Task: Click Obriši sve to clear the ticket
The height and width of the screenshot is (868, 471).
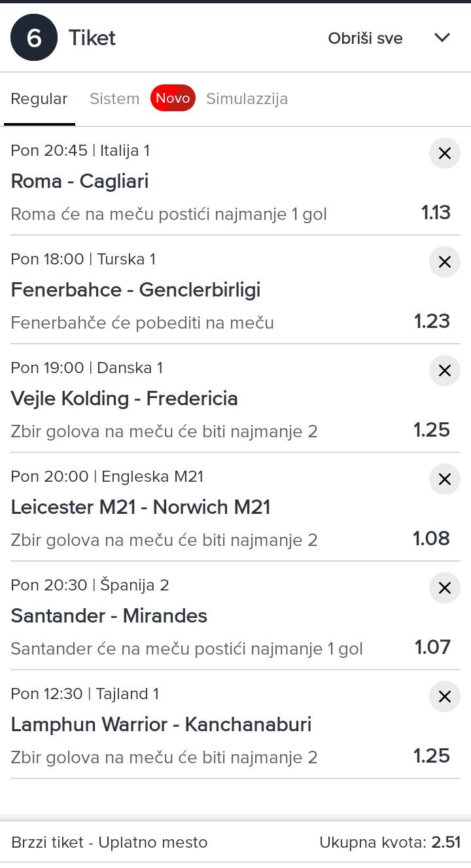Action: click(365, 39)
